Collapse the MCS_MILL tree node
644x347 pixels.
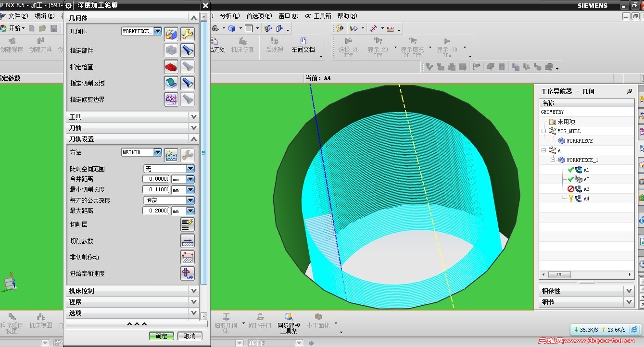click(544, 131)
